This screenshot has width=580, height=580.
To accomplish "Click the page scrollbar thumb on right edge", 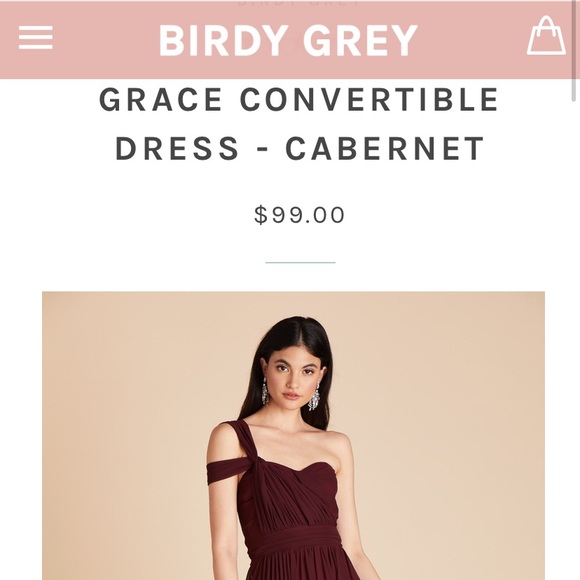I will 576,52.
